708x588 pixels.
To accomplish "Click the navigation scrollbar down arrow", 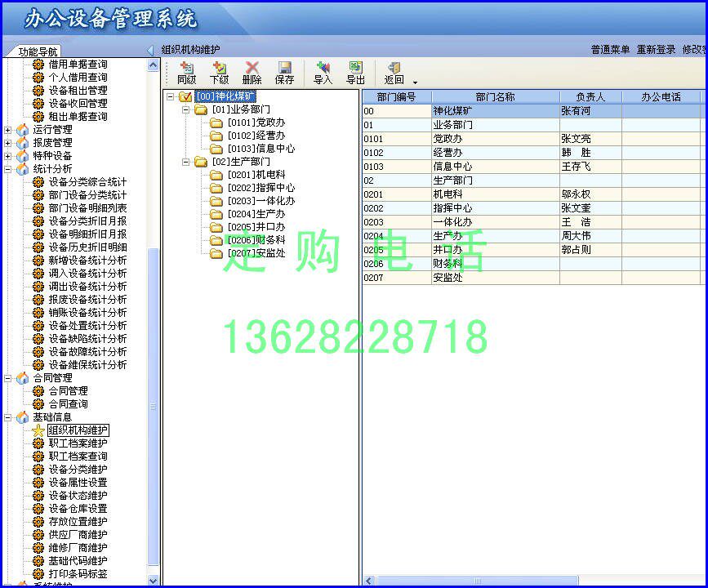I will click(153, 581).
